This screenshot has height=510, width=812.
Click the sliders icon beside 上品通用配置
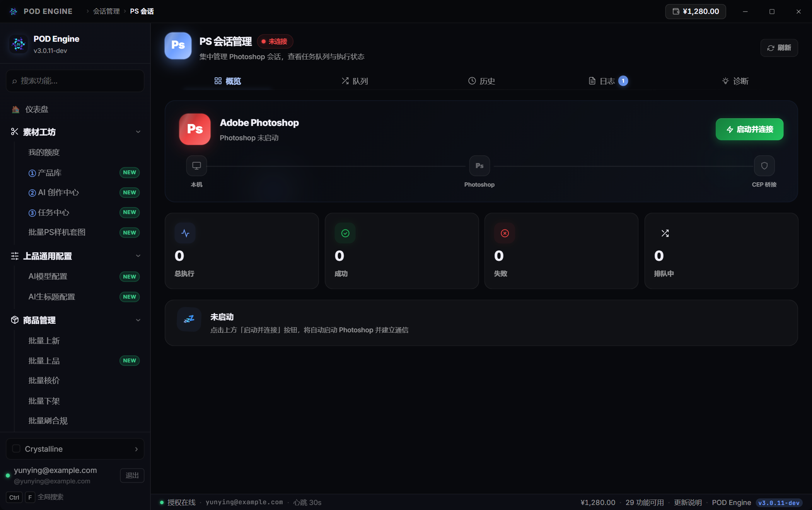(x=15, y=256)
